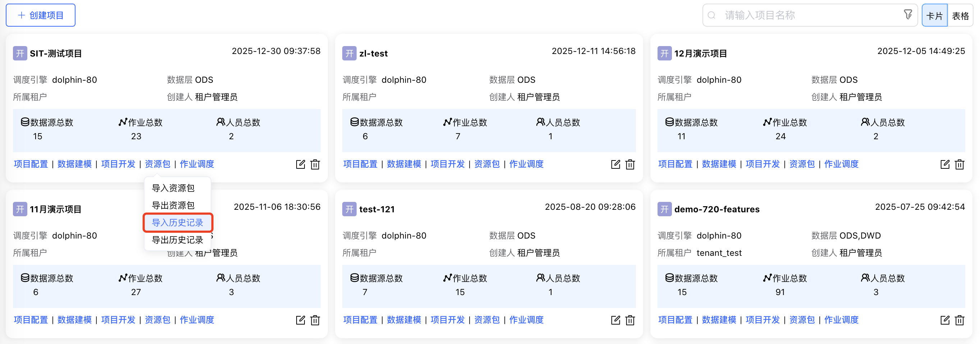Open 作业调度 link on 12月演示项目 card
Viewport: 980px width, 344px height.
841,164
